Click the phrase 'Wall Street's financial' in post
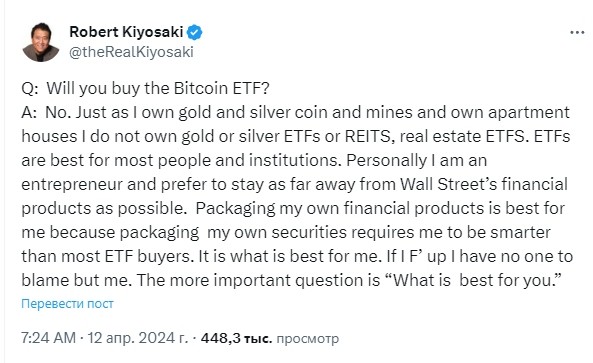Viewport: 593px width, 363px height. [484, 185]
